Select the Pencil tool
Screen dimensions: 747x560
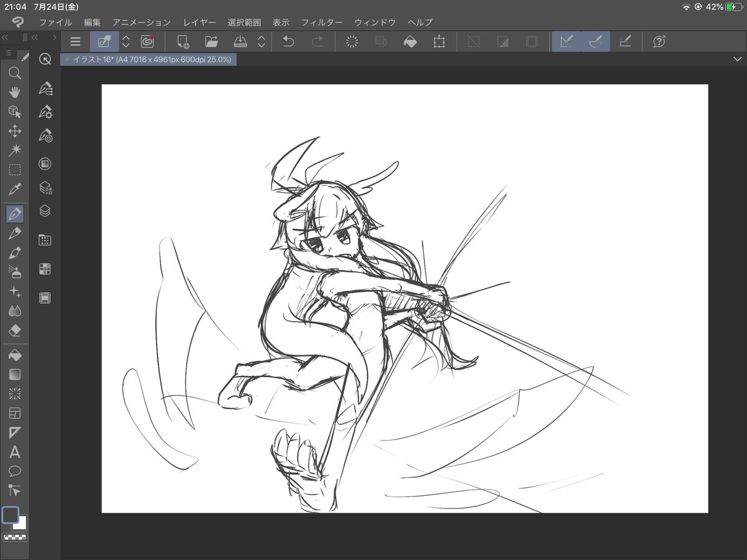pos(15,233)
